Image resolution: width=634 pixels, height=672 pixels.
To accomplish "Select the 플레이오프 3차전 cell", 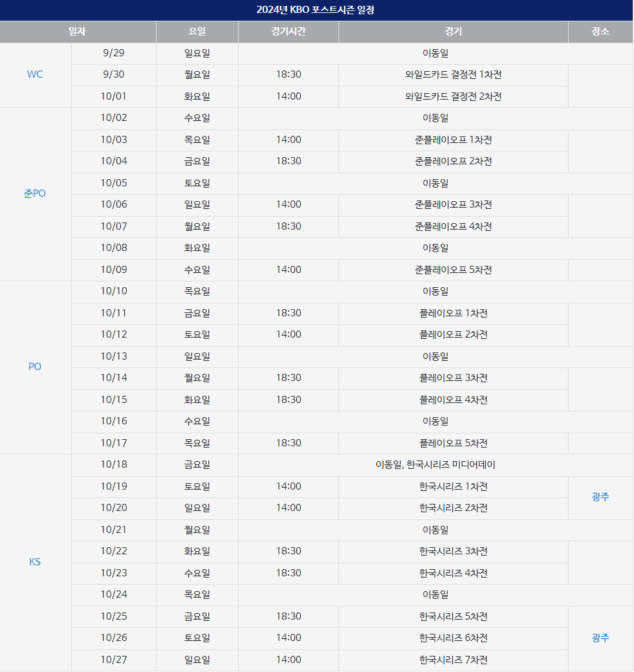I will tap(453, 378).
